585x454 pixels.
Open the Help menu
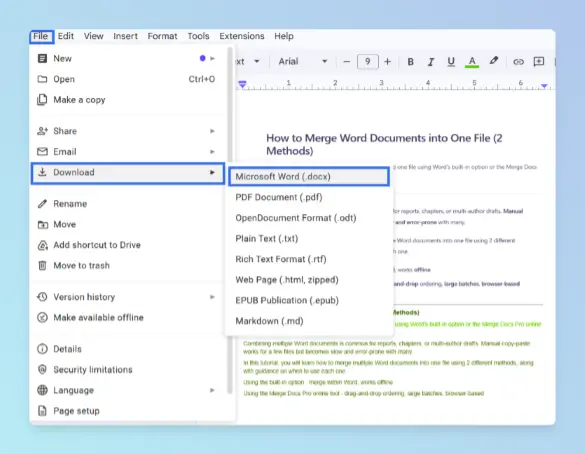(284, 36)
